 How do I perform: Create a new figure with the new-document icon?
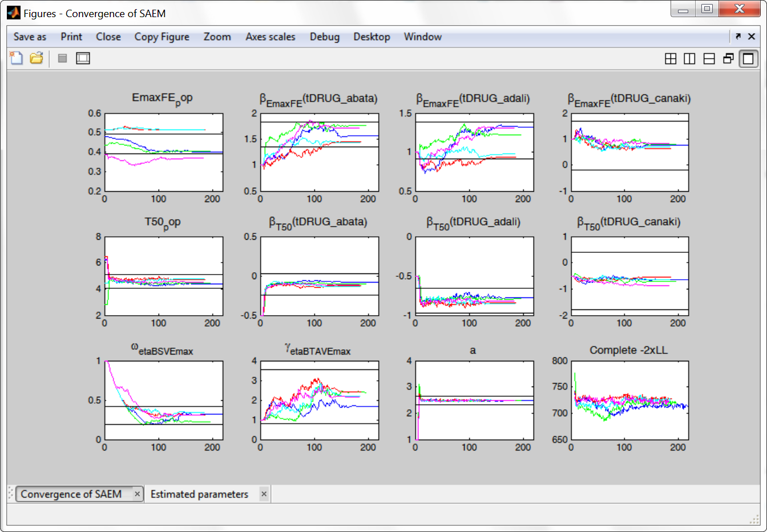(x=16, y=58)
